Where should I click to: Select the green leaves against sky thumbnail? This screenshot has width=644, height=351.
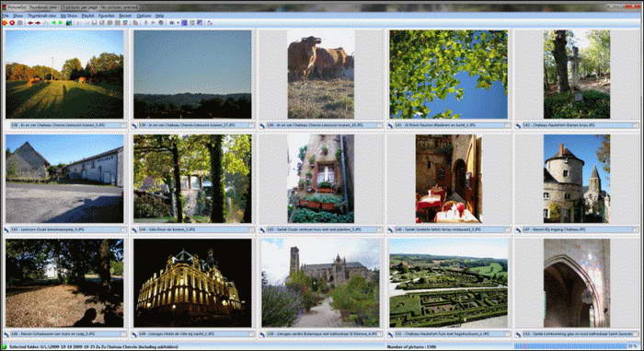tap(449, 75)
